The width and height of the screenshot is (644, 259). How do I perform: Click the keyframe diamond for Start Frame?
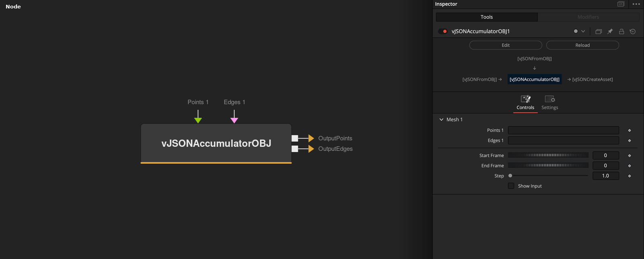click(630, 156)
